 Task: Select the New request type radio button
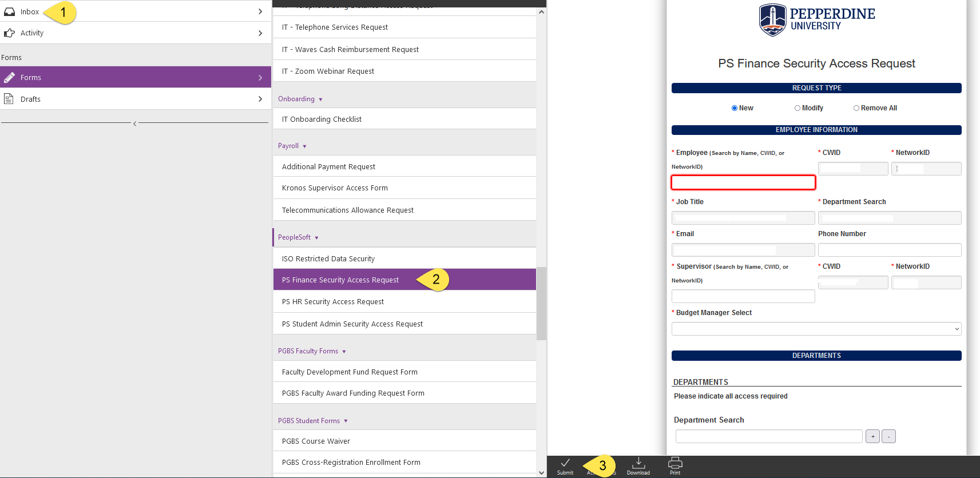735,108
